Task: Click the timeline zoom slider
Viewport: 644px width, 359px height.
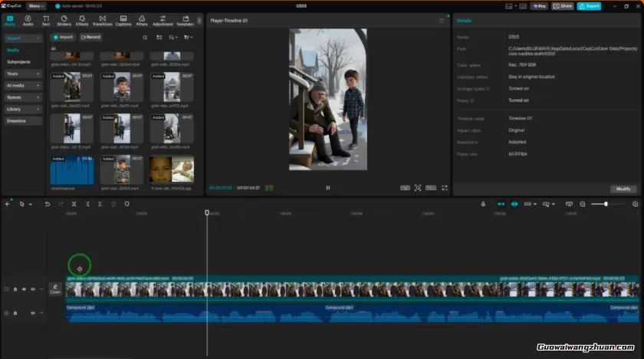Action: pyautogui.click(x=606, y=204)
